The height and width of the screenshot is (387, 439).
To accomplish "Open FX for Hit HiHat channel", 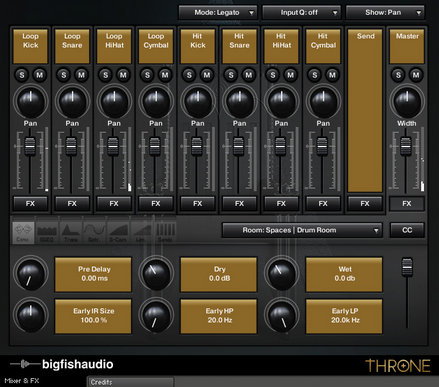I will pyautogui.click(x=281, y=203).
